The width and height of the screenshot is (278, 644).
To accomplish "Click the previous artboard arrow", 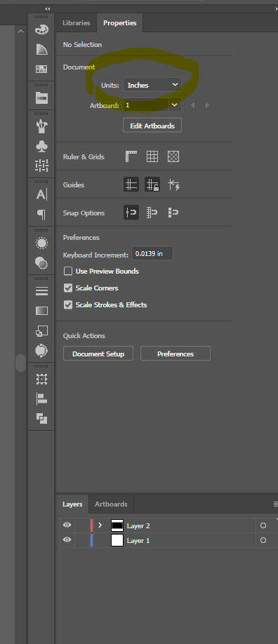I will (192, 105).
